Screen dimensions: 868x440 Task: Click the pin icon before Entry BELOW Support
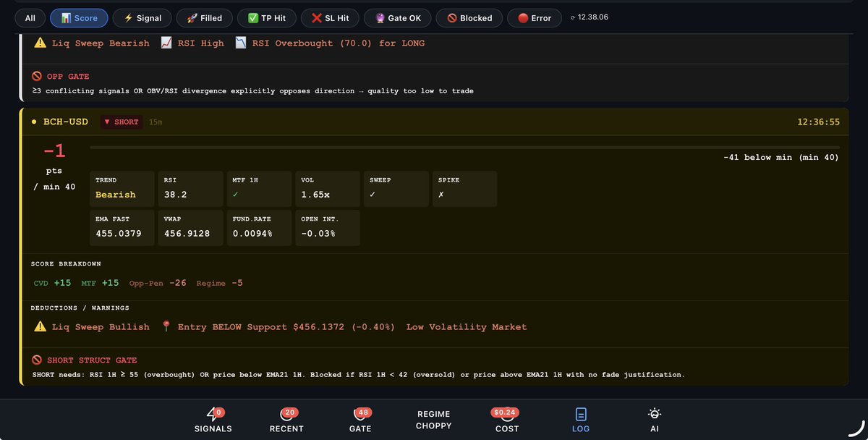coord(166,326)
